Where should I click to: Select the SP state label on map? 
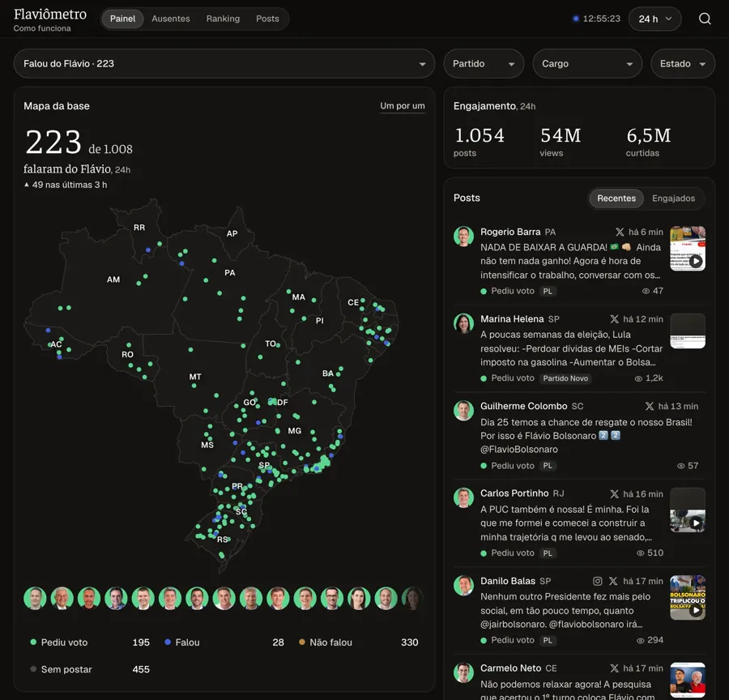click(264, 465)
